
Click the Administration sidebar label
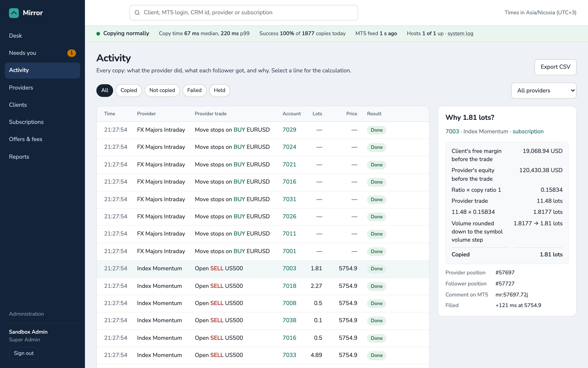coord(27,314)
